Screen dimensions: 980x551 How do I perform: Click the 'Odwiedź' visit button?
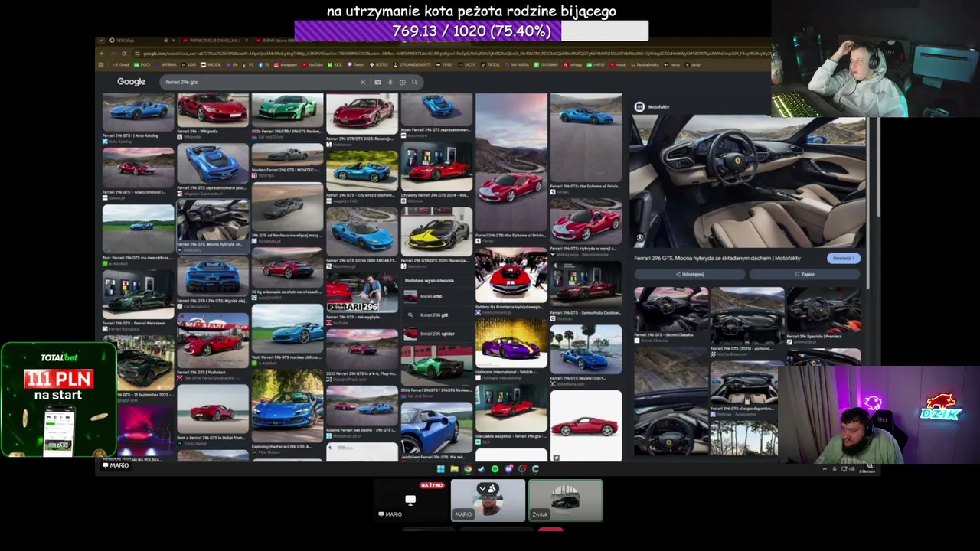coord(843,259)
